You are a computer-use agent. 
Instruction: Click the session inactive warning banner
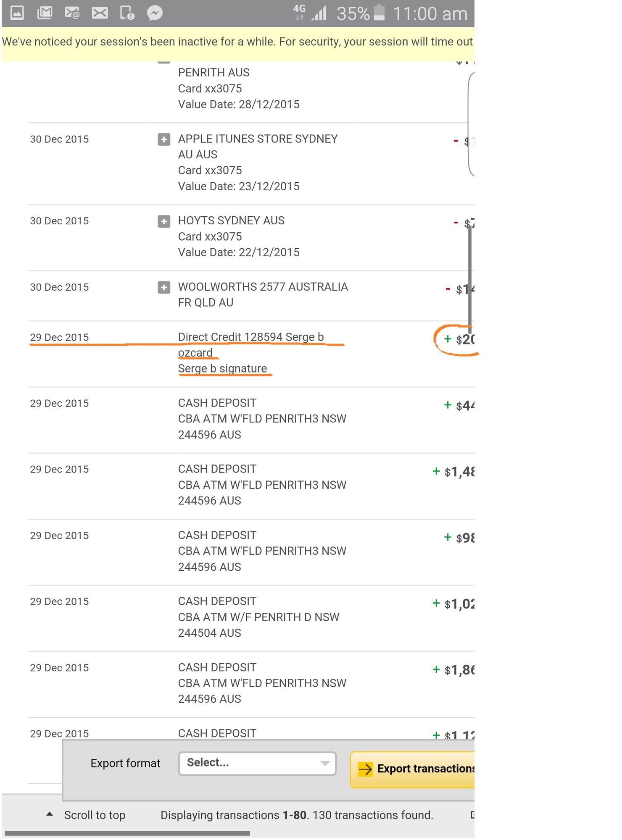[237, 42]
